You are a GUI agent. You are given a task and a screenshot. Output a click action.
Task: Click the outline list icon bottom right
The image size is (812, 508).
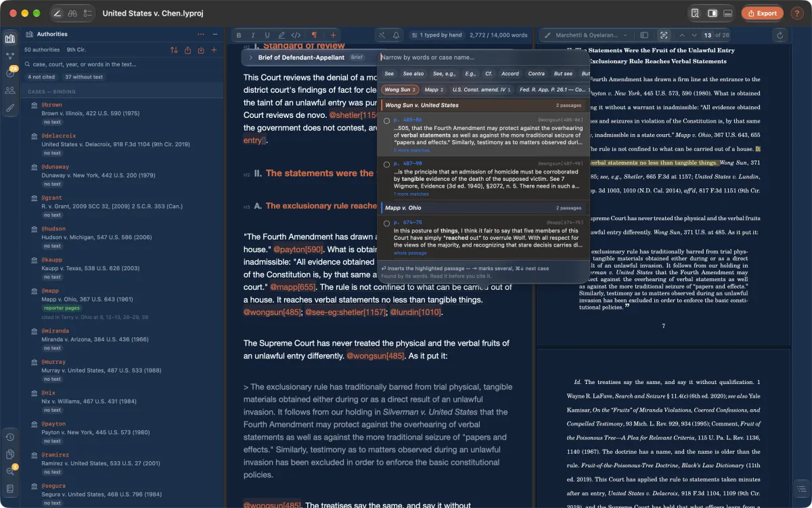coord(800,488)
